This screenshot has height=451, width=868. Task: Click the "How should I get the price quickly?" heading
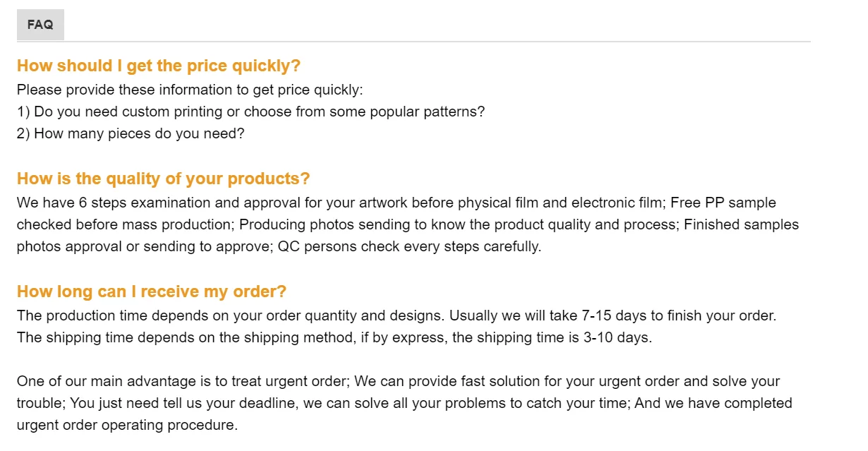[x=158, y=66]
